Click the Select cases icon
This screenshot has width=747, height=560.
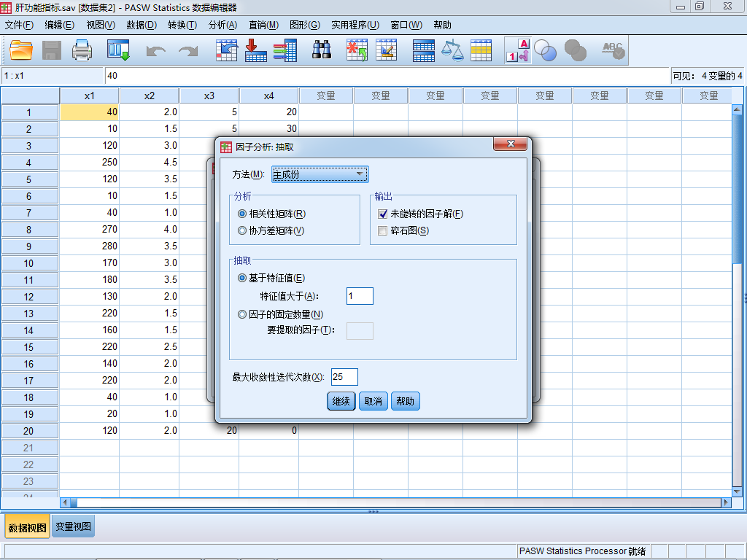pos(481,50)
